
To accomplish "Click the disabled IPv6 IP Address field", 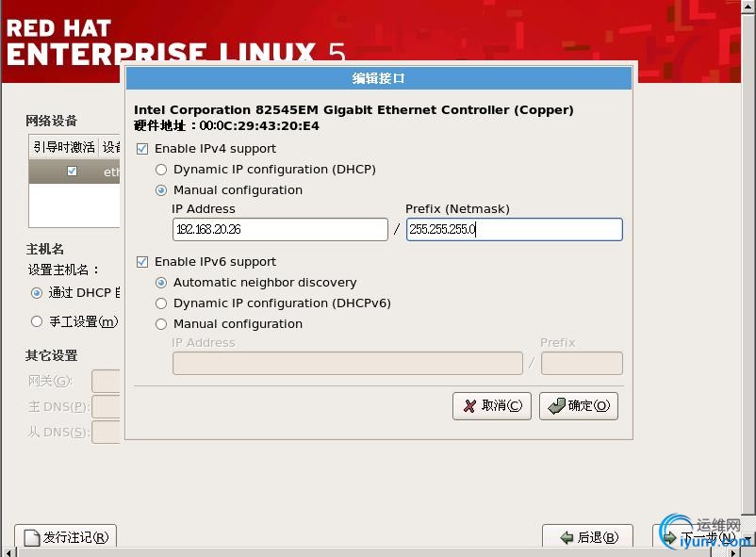I will [348, 363].
